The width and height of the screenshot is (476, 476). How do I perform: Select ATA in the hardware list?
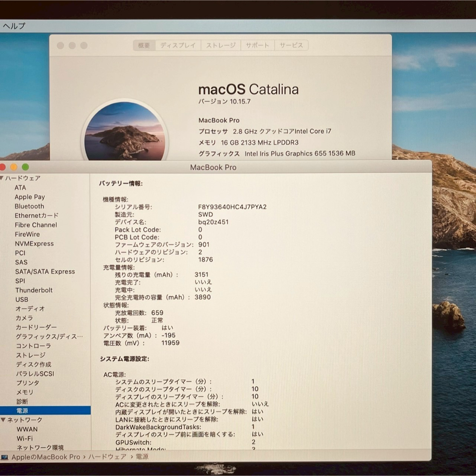click(20, 188)
